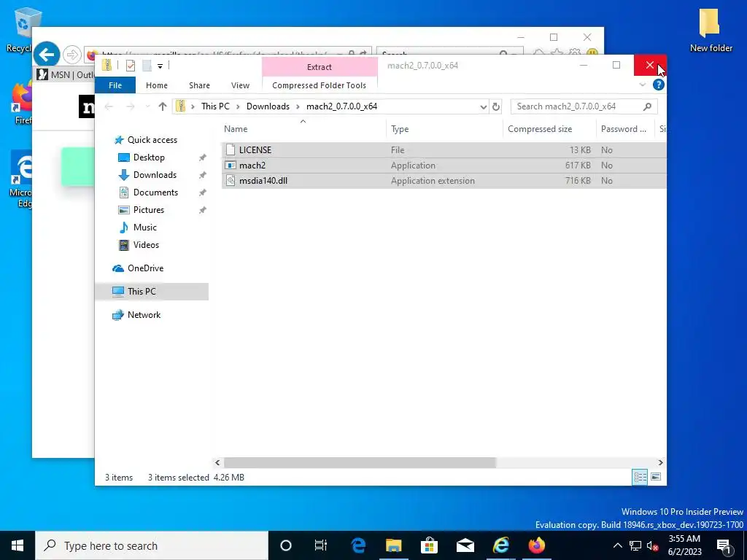
Task: Switch to the Home ribbon tab
Action: (157, 85)
